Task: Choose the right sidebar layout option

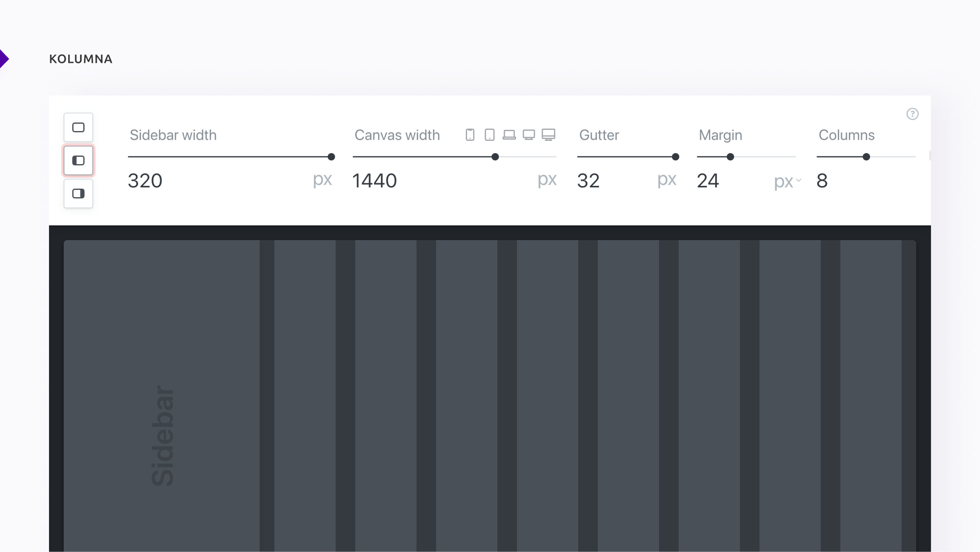Action: pos(78,194)
